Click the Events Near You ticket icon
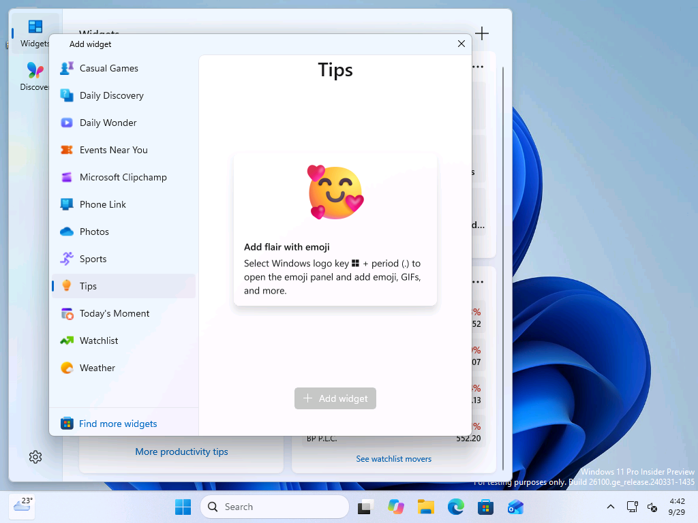 click(x=67, y=150)
